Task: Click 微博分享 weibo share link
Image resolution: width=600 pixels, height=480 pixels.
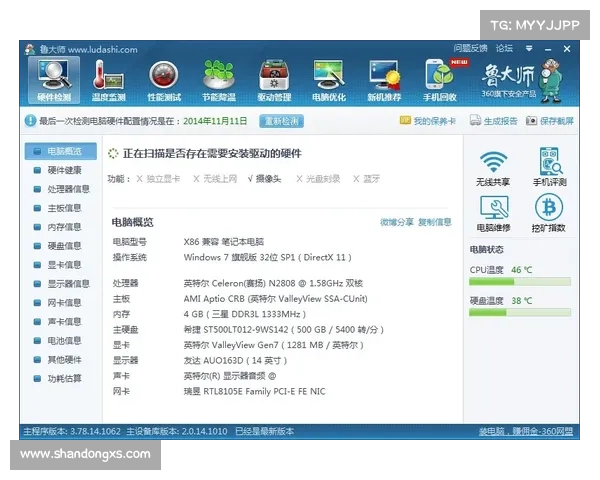Action: pos(397,222)
